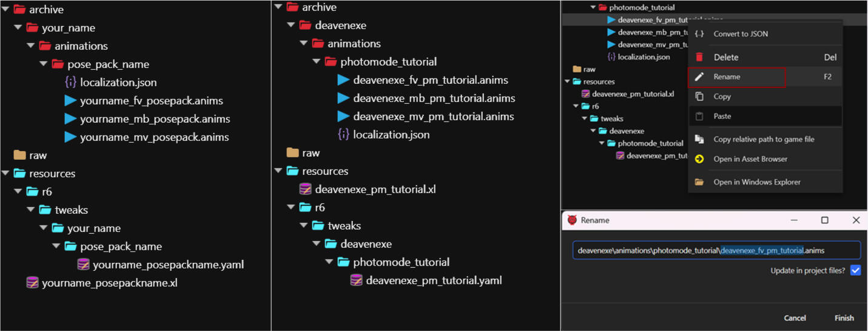Choose Copy relative path to game file

point(764,139)
